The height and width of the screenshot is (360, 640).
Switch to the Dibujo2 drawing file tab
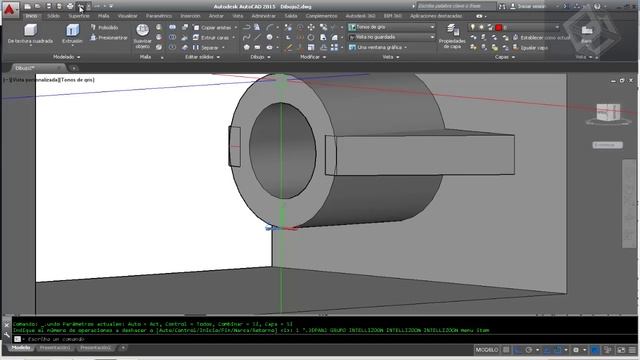[35, 68]
